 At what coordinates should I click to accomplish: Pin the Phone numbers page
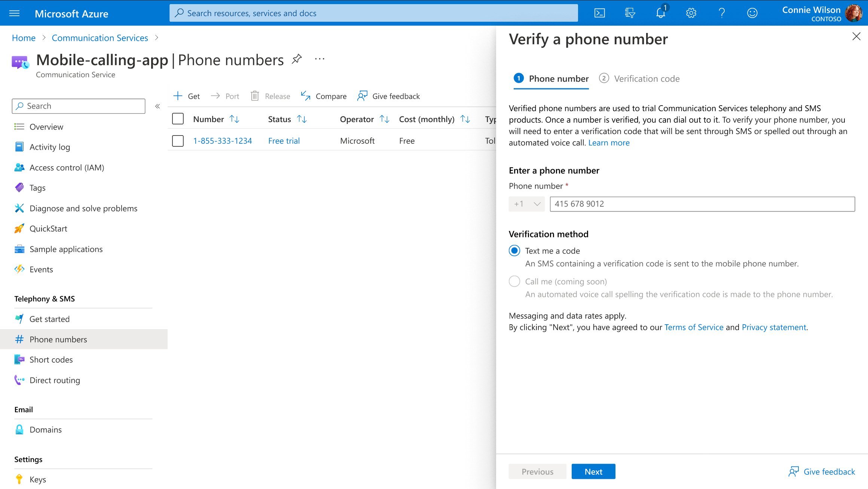point(297,59)
